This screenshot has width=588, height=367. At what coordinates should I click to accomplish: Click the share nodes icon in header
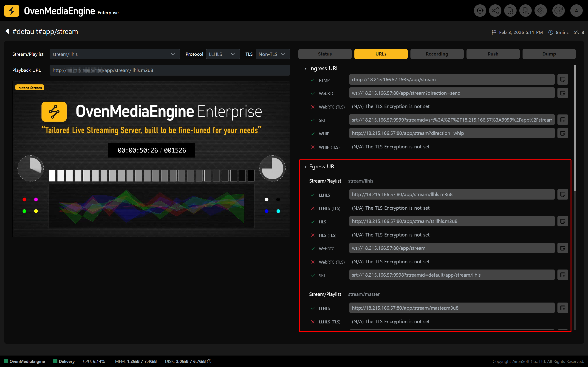click(x=495, y=11)
